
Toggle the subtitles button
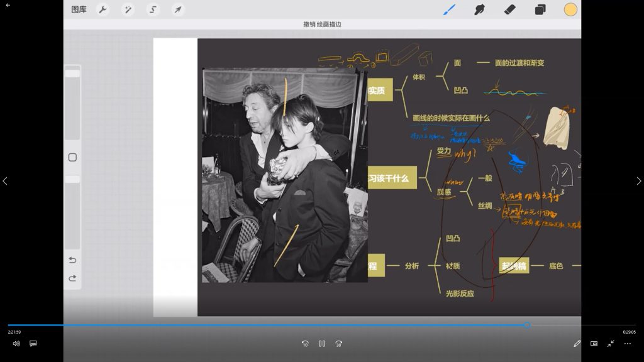point(33,344)
